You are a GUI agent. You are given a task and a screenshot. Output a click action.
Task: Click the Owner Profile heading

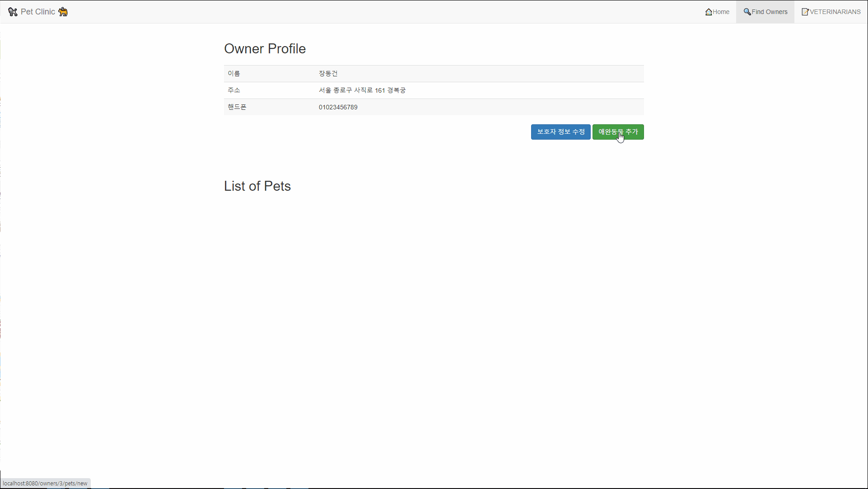point(265,48)
